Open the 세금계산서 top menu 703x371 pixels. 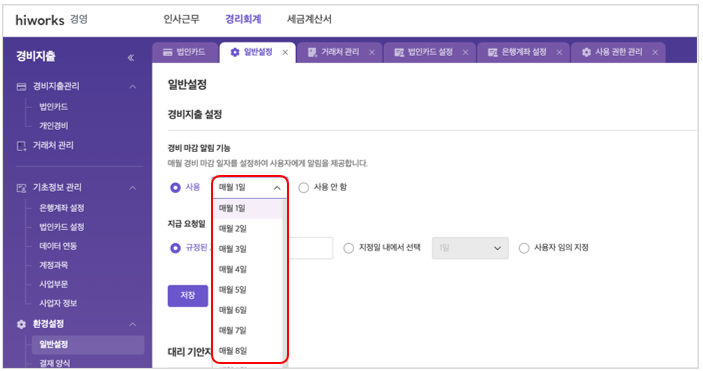(x=309, y=19)
